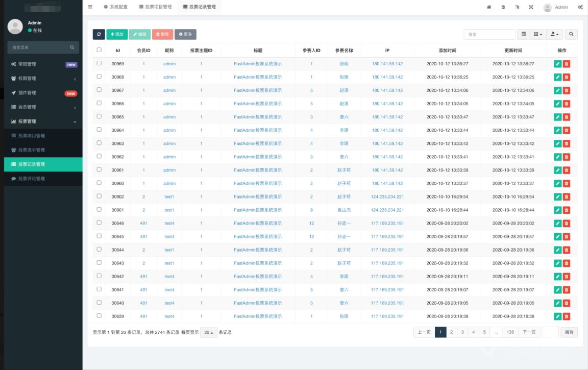Delete record 30966 with red trash icon
This screenshot has width=588, height=370.
click(x=566, y=104)
